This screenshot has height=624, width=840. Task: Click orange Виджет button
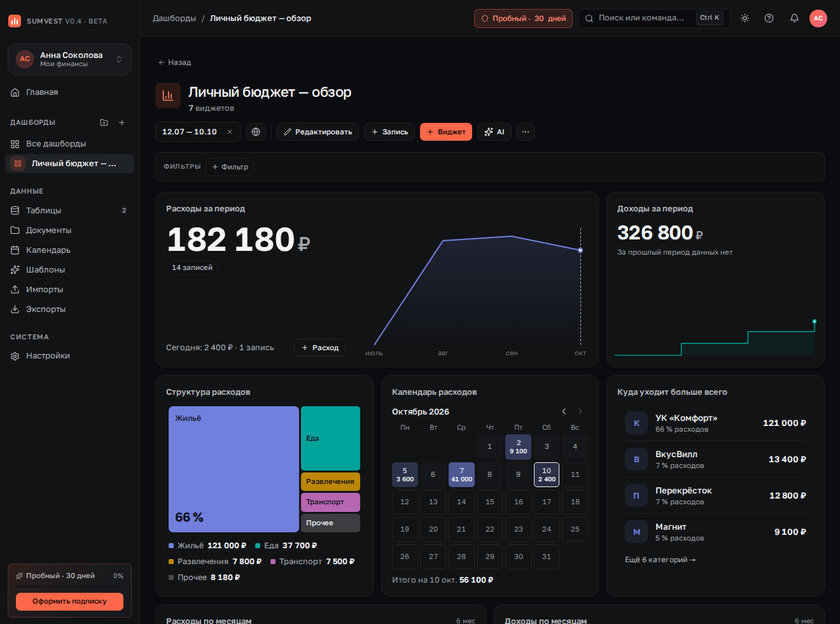click(446, 132)
